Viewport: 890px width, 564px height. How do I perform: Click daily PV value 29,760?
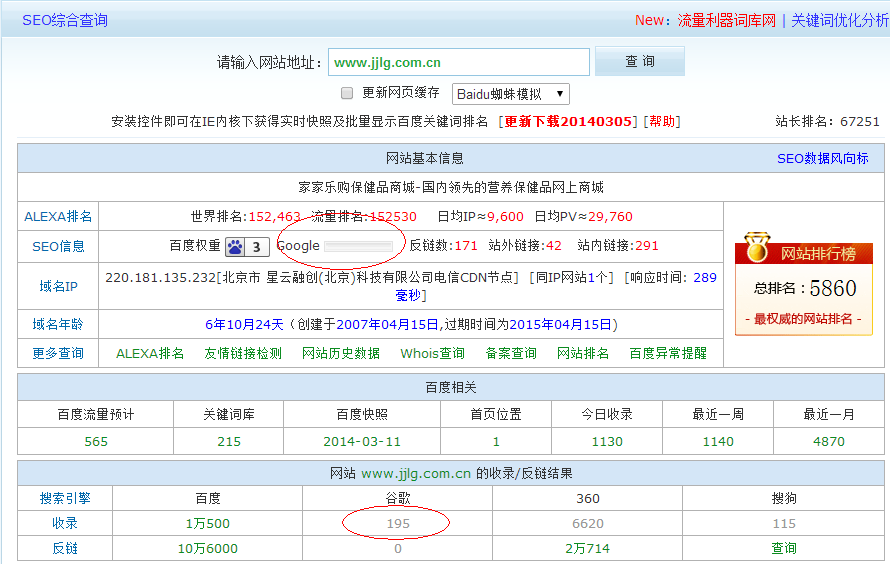[x=610, y=217]
